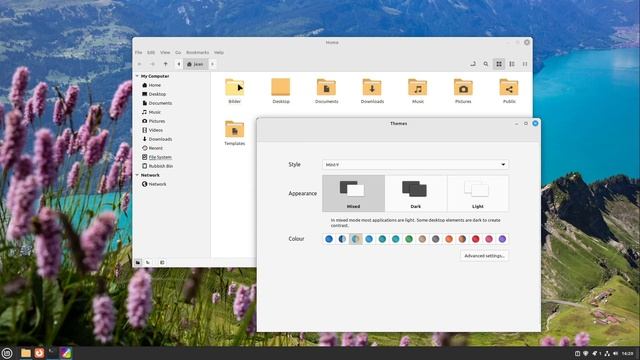This screenshot has width=640, height=360.
Task: Open the Linux Mint menu in the panel
Action: (7, 353)
